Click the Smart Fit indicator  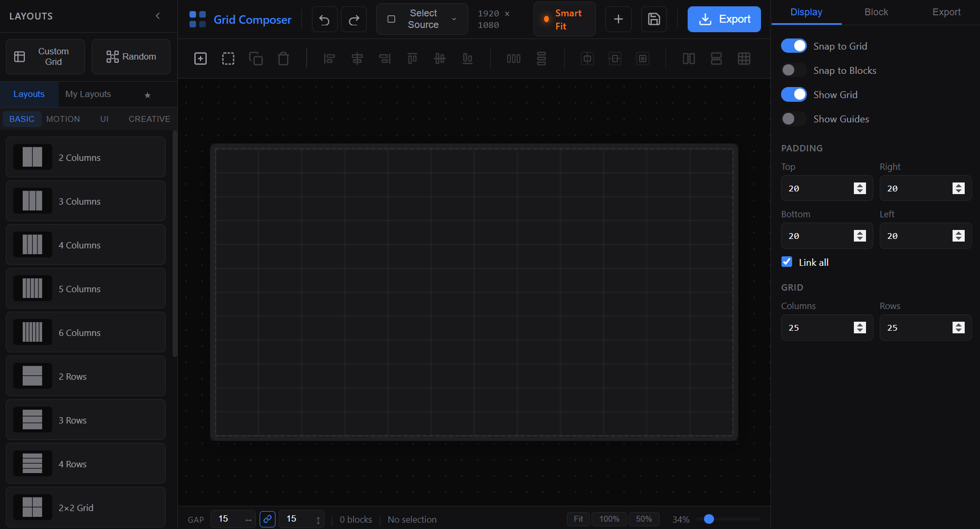[x=564, y=19]
